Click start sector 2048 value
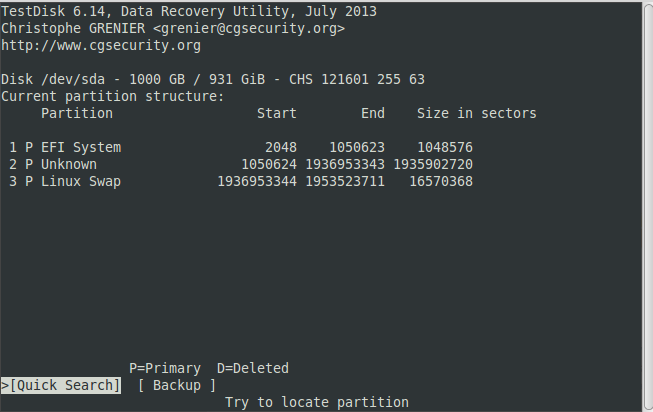Screen dimensions: 653x412 281,147
